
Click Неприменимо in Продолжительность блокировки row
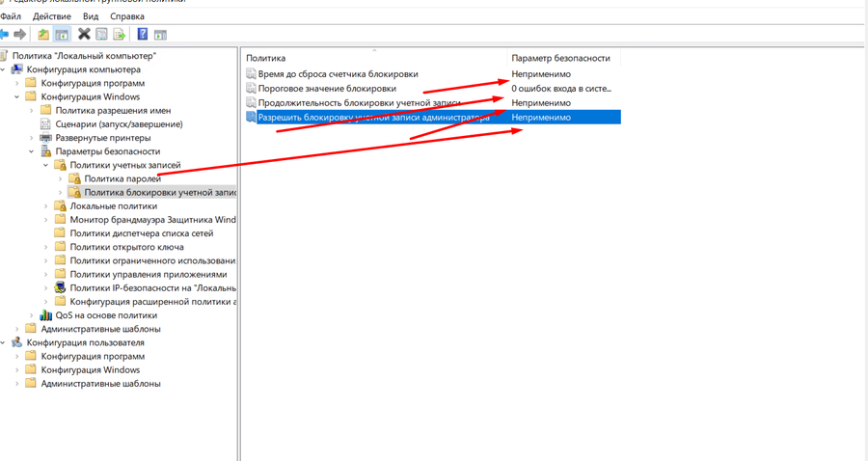point(541,102)
